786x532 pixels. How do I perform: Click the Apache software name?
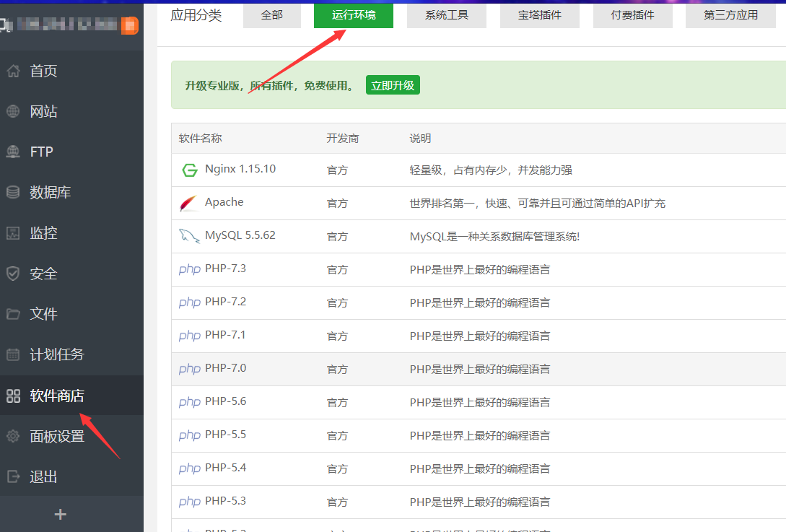click(x=224, y=202)
